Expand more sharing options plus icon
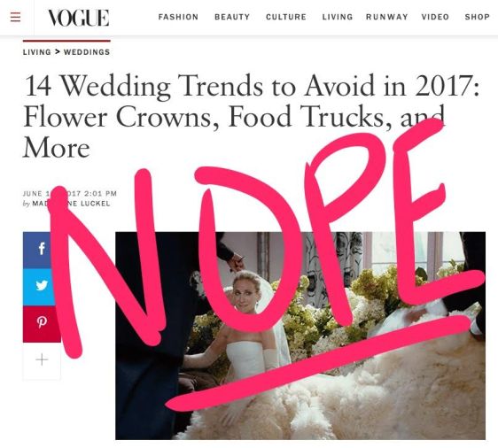The height and width of the screenshot is (448, 498). 42,360
